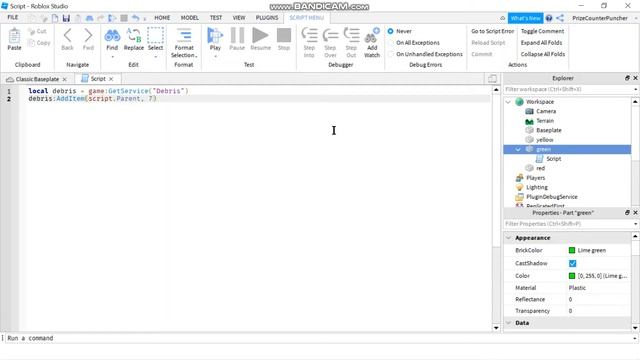Click the Copy icon in Clipboard

[31, 42]
